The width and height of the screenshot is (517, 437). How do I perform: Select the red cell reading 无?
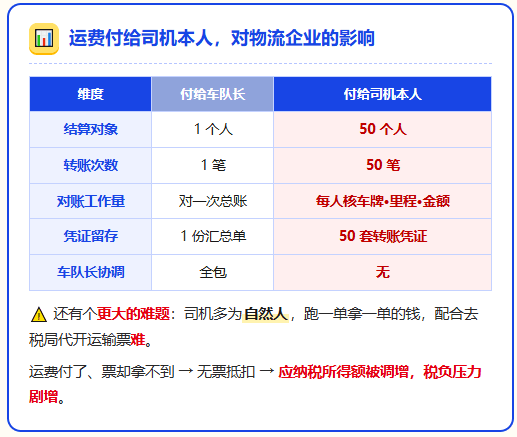pyautogui.click(x=382, y=272)
